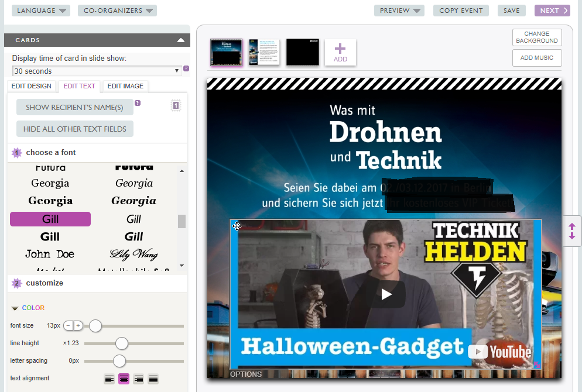Click the Change Background button
The height and width of the screenshot is (392, 582).
pyautogui.click(x=536, y=37)
